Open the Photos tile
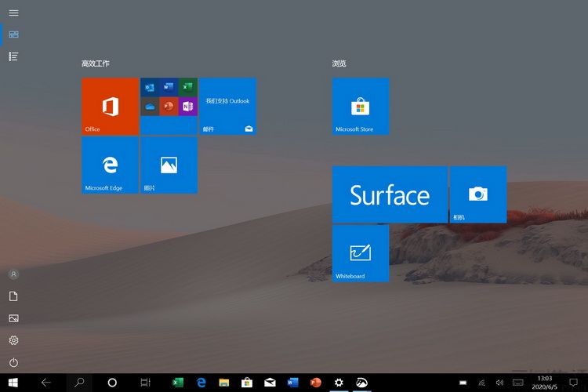 [169, 165]
